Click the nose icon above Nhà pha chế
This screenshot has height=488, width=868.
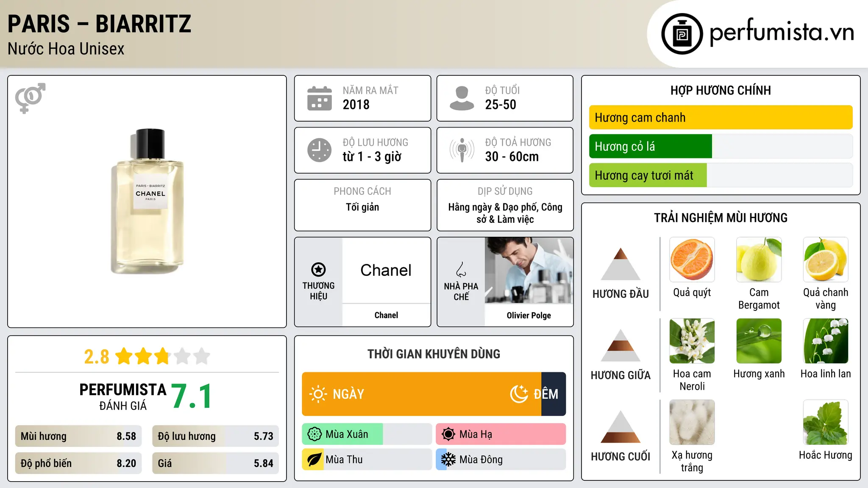click(461, 269)
